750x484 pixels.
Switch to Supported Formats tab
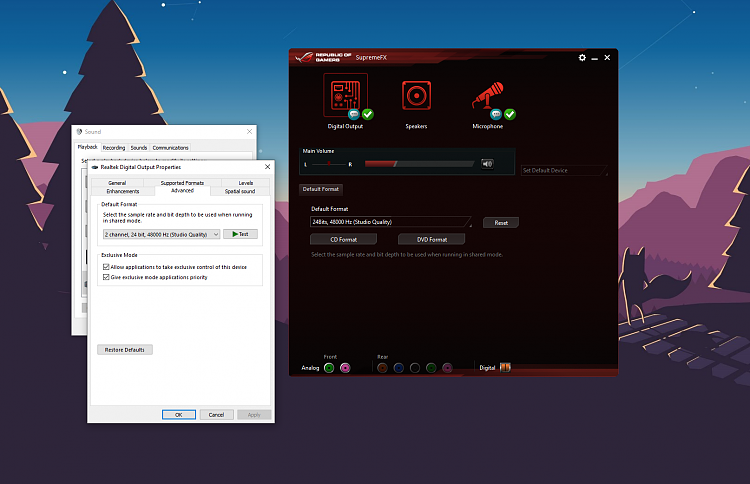pyautogui.click(x=182, y=183)
